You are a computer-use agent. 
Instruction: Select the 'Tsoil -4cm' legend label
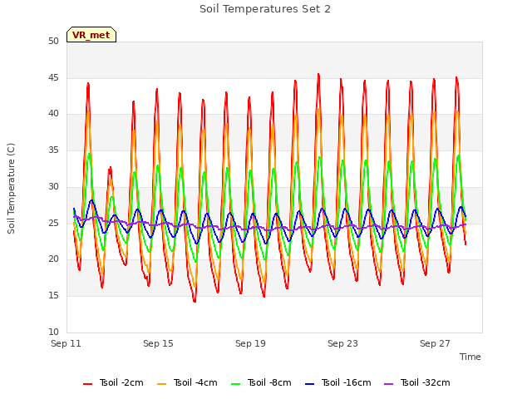195,382
